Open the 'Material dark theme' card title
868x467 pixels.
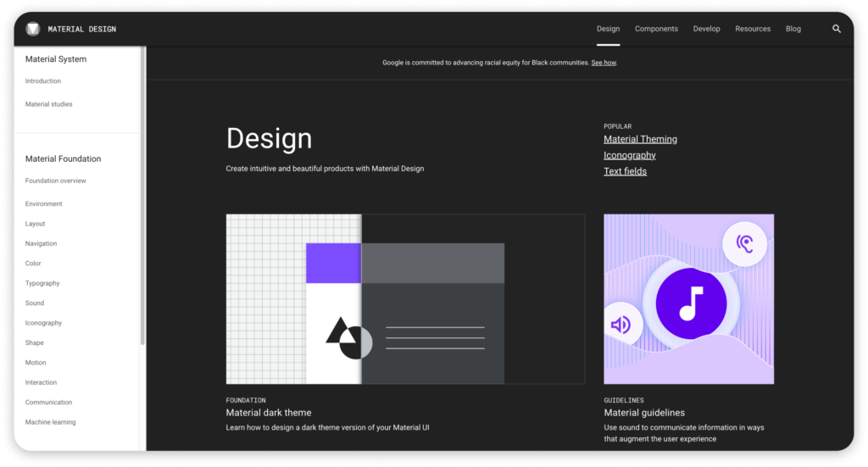click(269, 413)
